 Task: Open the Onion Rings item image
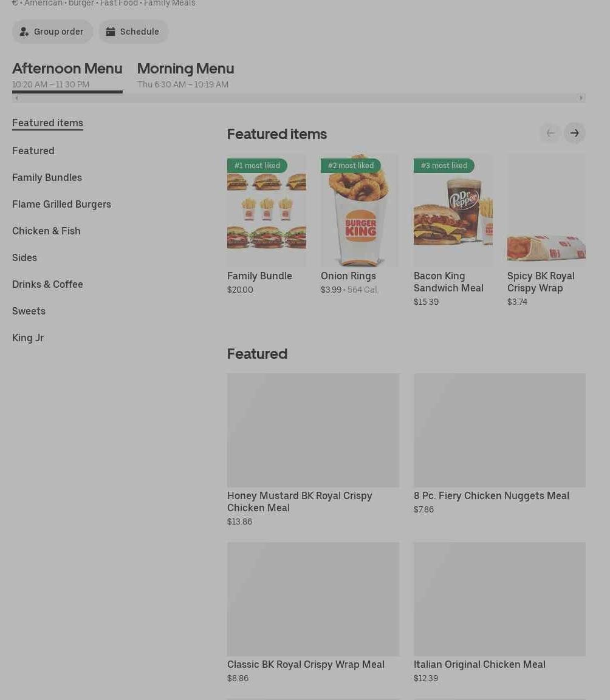pyautogui.click(x=360, y=210)
